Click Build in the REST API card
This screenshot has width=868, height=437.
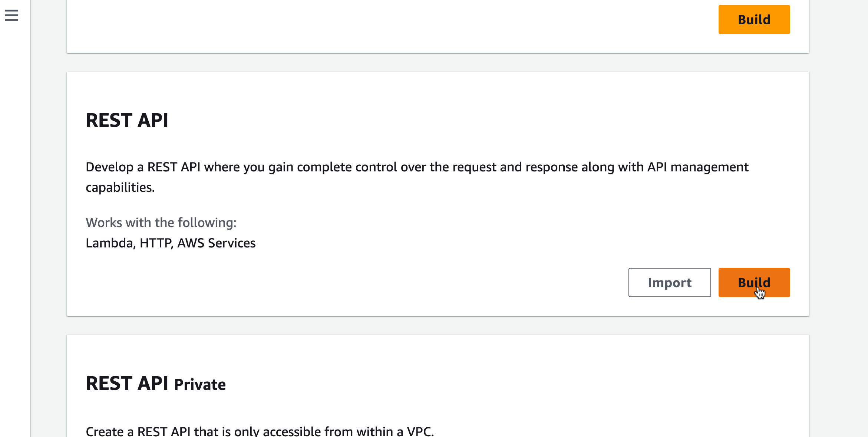click(x=754, y=282)
